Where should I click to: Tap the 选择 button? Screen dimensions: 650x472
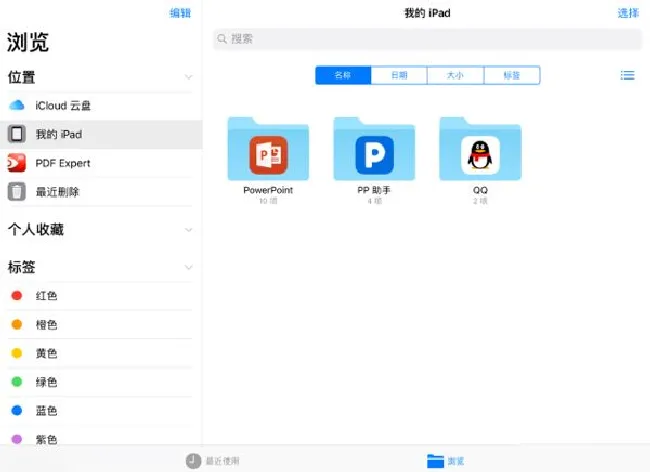coord(628,13)
